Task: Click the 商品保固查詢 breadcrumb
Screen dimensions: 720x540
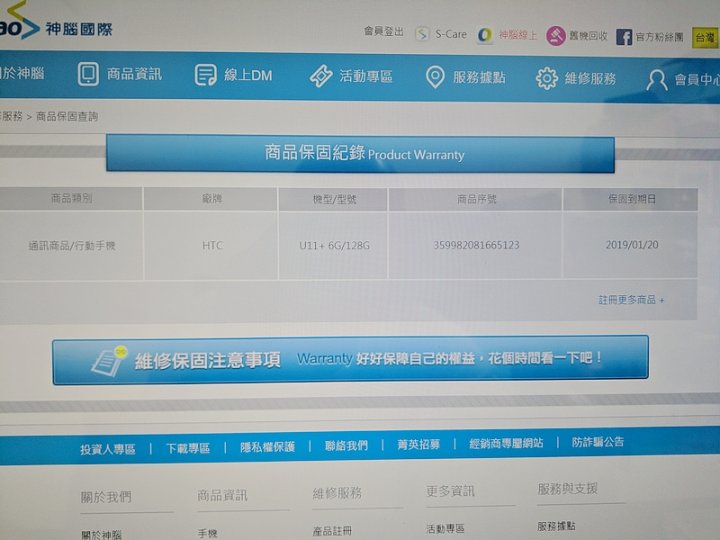Action: 67,117
